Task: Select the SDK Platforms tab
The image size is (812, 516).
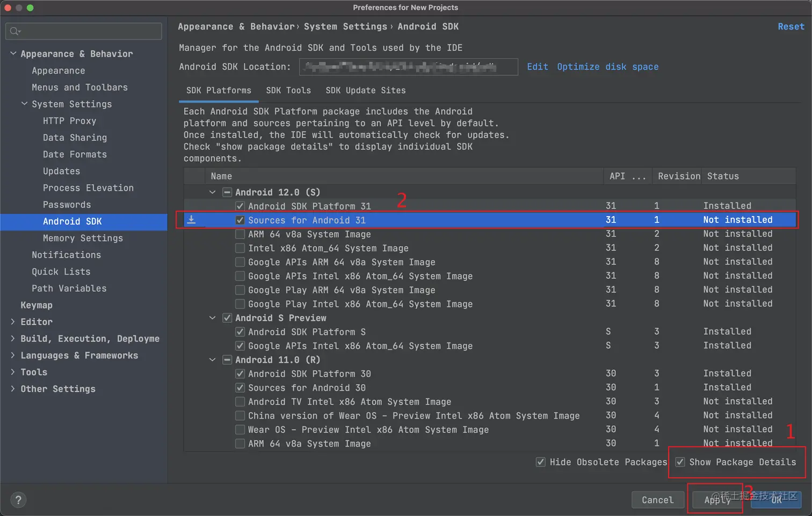Action: coord(219,90)
